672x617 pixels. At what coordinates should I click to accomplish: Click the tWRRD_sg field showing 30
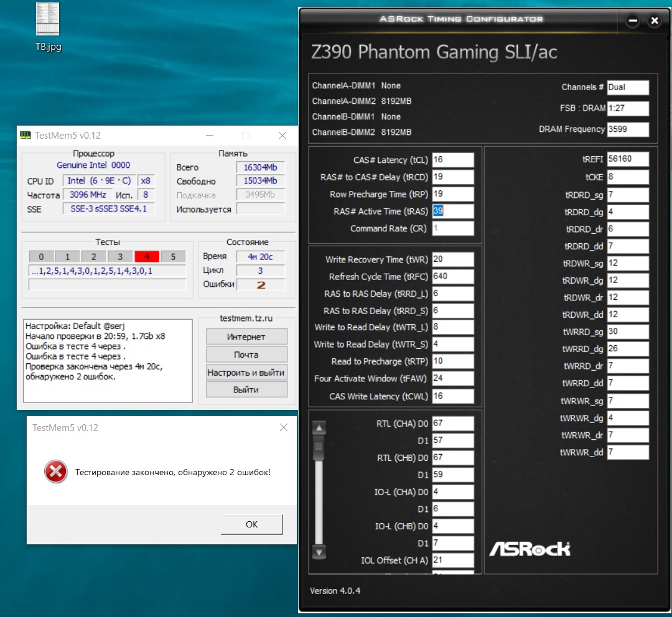(x=628, y=332)
